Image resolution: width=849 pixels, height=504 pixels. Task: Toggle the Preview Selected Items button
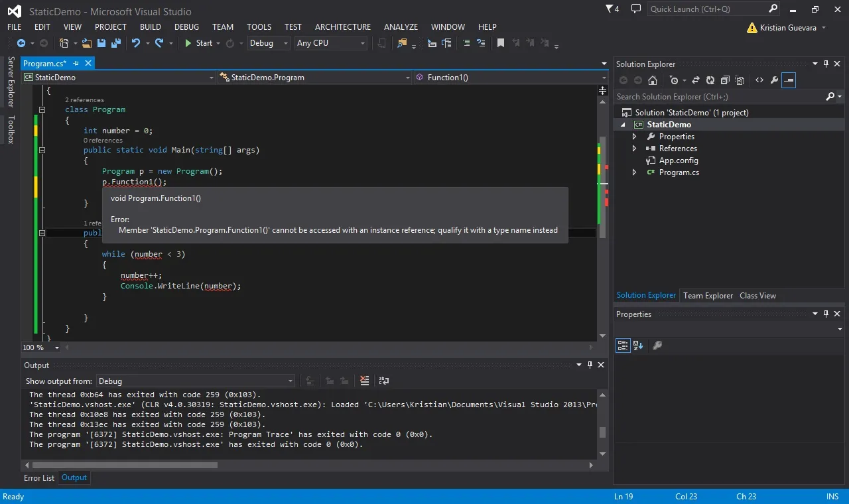[789, 80]
